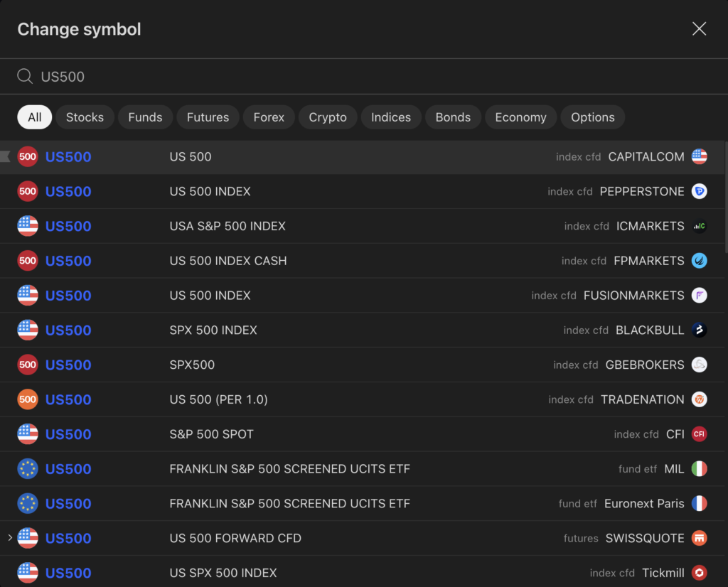Image resolution: width=728 pixels, height=587 pixels.
Task: Click the PEPPERSTONE exchange name
Action: click(642, 191)
